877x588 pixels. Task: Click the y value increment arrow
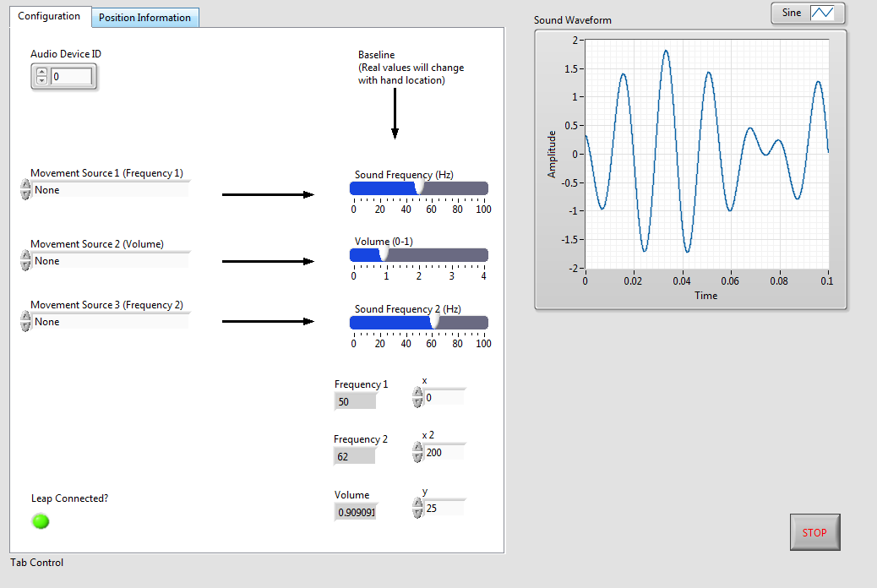click(417, 502)
